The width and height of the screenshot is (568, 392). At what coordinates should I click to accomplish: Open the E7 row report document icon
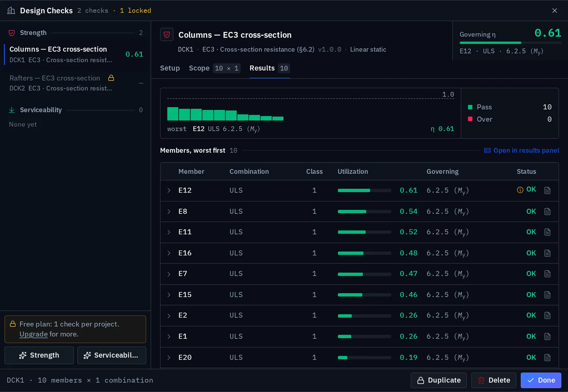[547, 274]
